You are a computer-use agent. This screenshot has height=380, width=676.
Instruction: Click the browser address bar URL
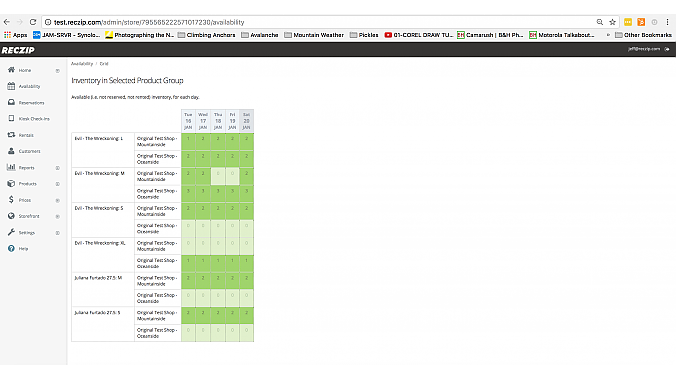[149, 22]
